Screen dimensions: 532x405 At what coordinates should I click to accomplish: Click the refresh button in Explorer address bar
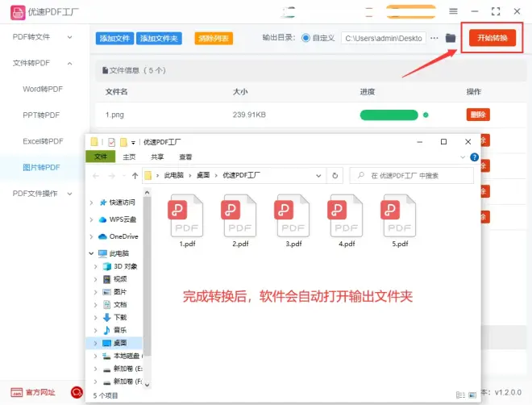tap(336, 175)
